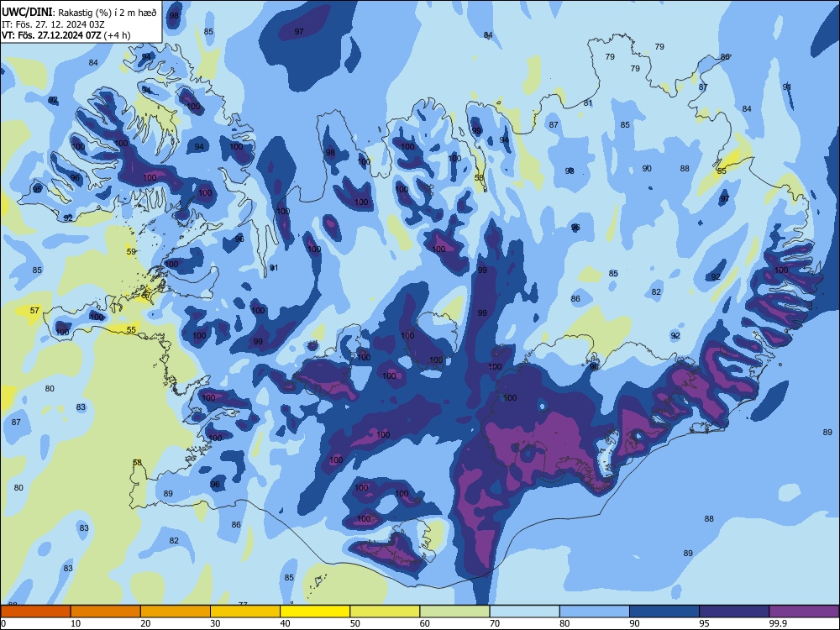Click the sky blue 80–90 legend swatch
840x630 pixels.
[595, 612]
